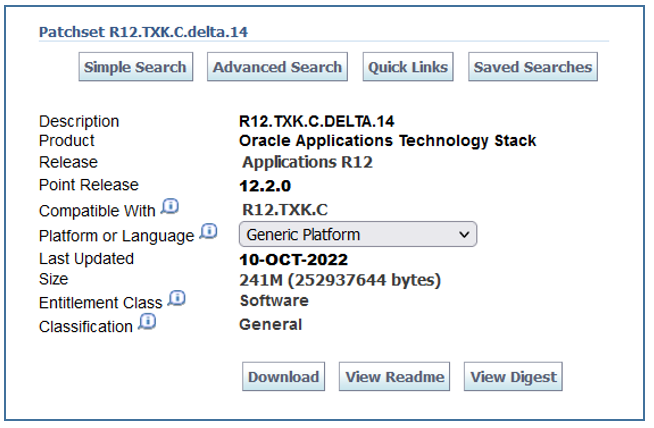
Task: Click the info icon beside Compatible With
Action: [170, 207]
